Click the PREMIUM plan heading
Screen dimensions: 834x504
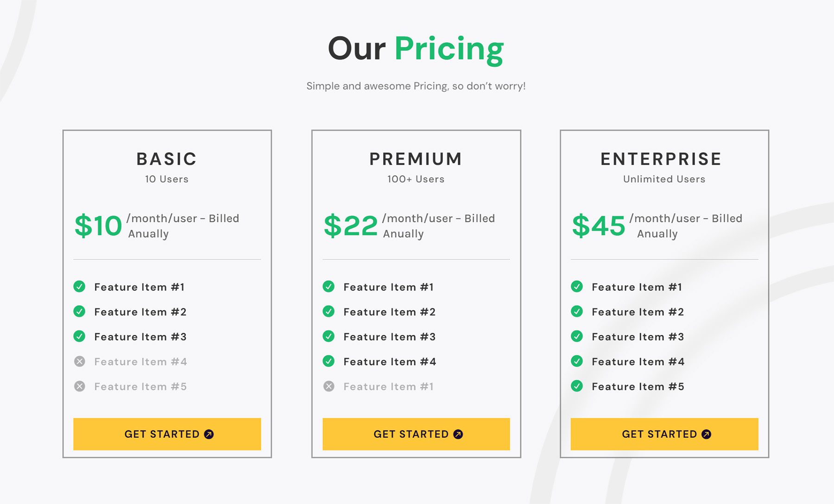tap(416, 159)
